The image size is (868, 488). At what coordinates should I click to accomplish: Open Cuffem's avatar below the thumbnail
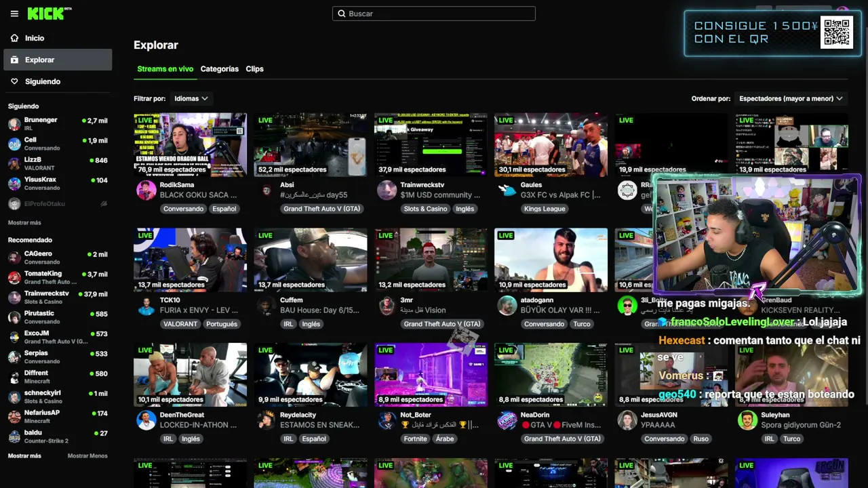coord(267,305)
